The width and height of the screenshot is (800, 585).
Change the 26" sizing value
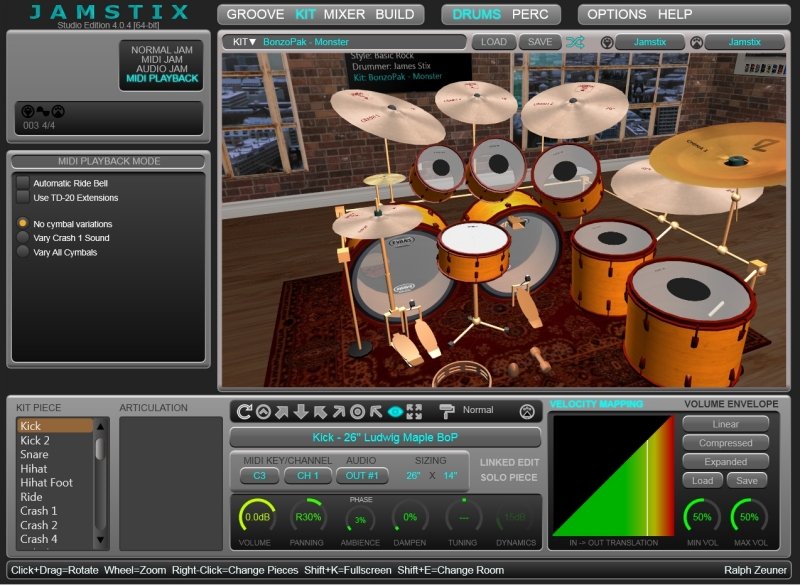pyautogui.click(x=413, y=475)
